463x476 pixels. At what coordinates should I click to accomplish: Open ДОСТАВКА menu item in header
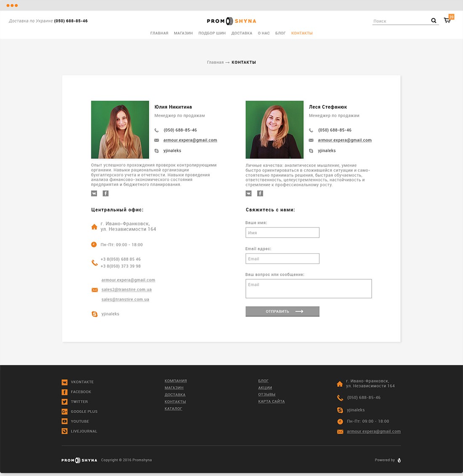[x=242, y=33]
